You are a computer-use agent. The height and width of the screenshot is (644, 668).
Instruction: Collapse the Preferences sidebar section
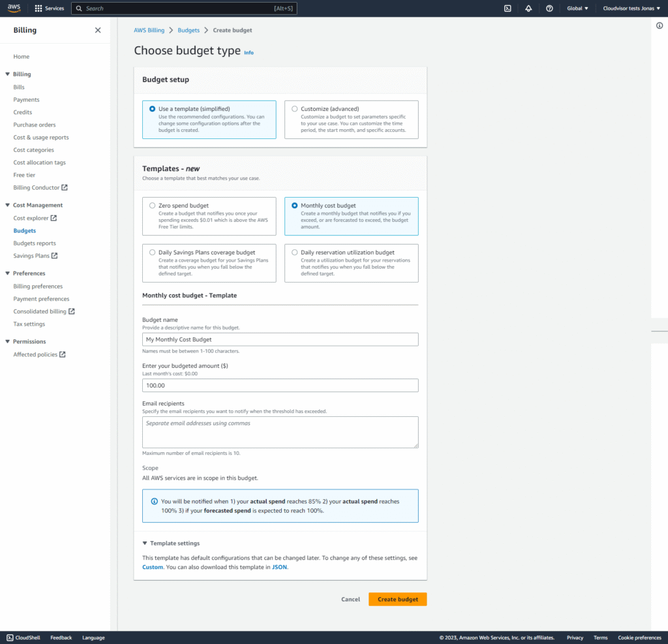(x=7, y=273)
